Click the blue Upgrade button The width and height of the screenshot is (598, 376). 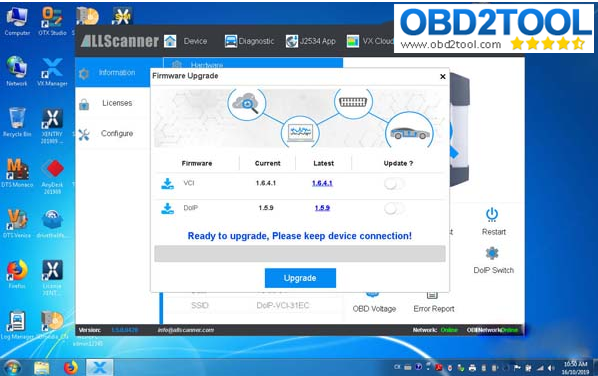click(300, 278)
